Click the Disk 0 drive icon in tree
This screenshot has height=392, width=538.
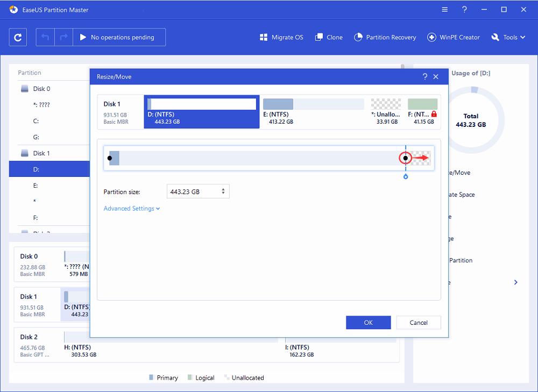click(x=24, y=89)
